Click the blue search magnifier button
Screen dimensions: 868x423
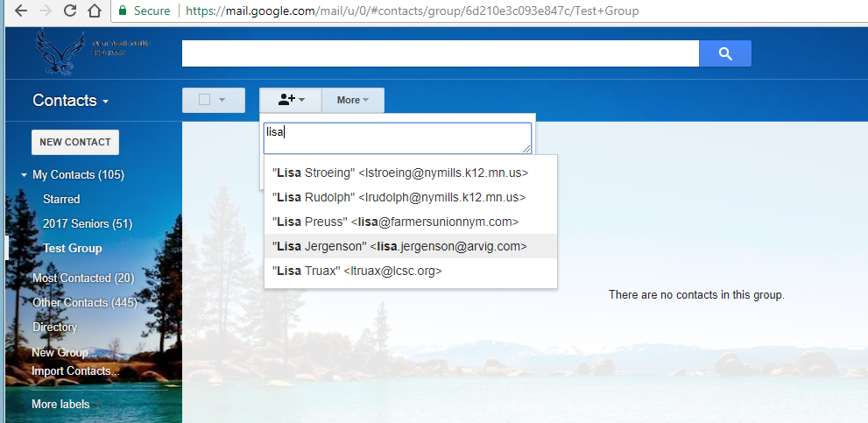(724, 53)
